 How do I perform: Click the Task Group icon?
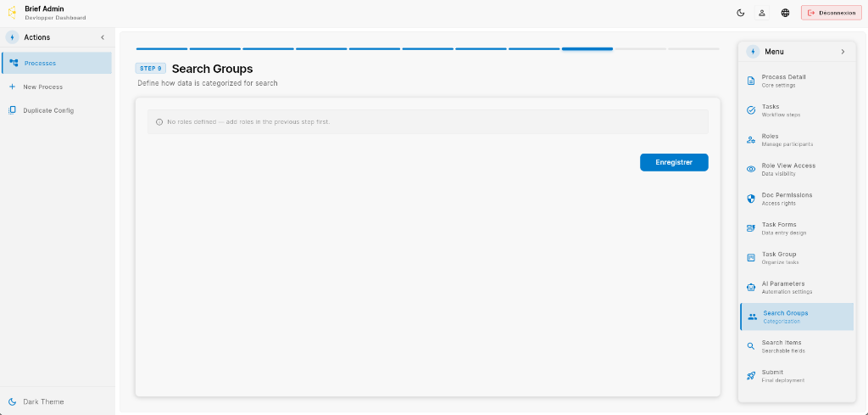(751, 258)
